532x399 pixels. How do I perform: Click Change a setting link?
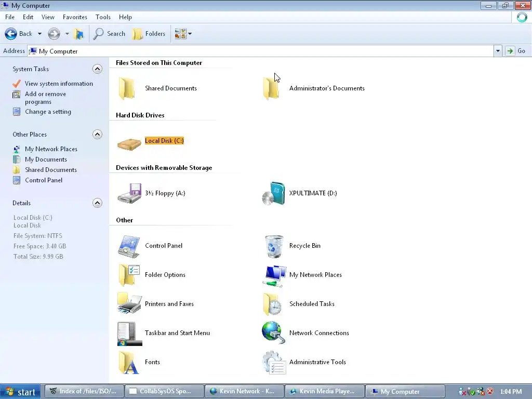click(48, 112)
